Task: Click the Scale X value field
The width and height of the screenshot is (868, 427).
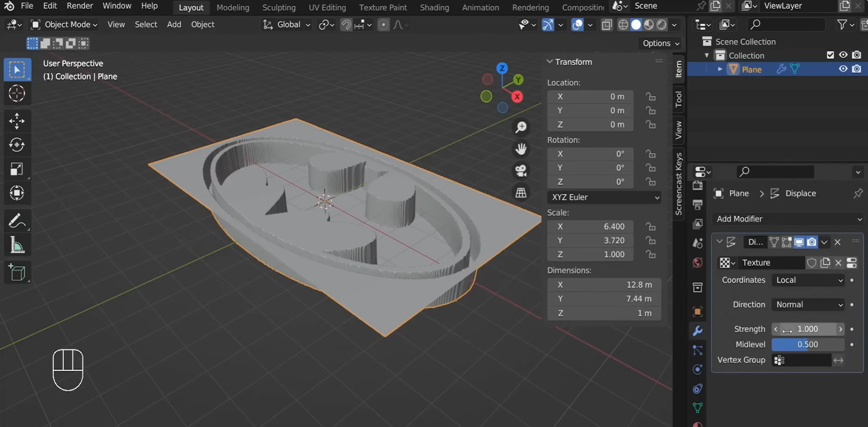Action: (x=590, y=227)
